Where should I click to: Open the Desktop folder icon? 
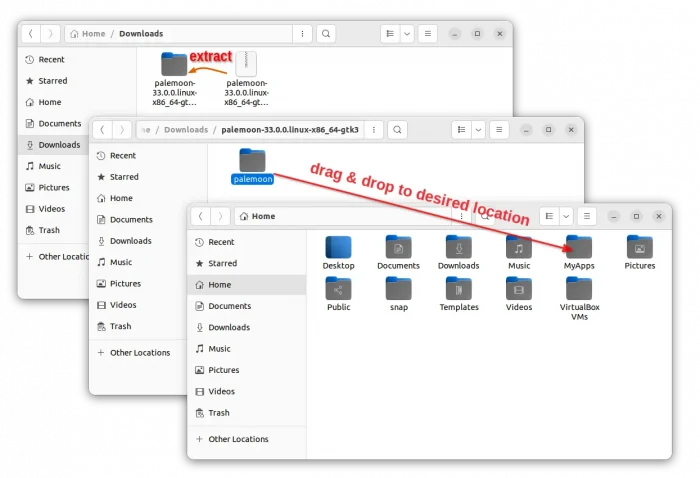[x=338, y=247]
